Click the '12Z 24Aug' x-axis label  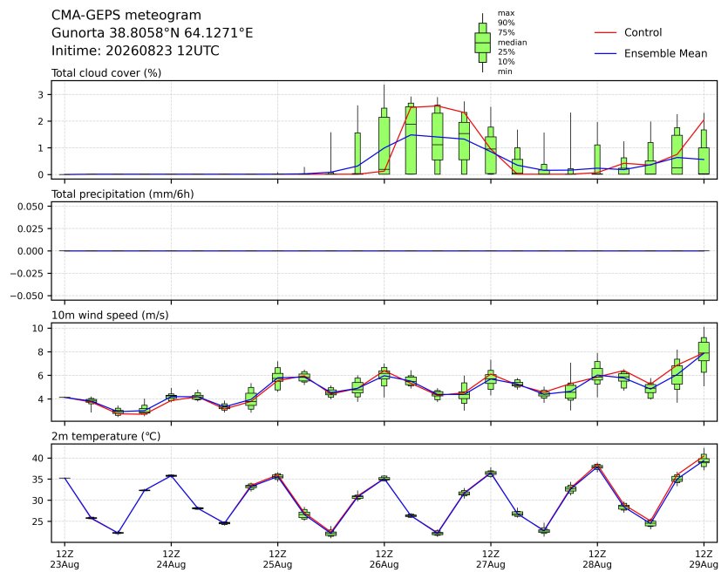[x=171, y=560]
